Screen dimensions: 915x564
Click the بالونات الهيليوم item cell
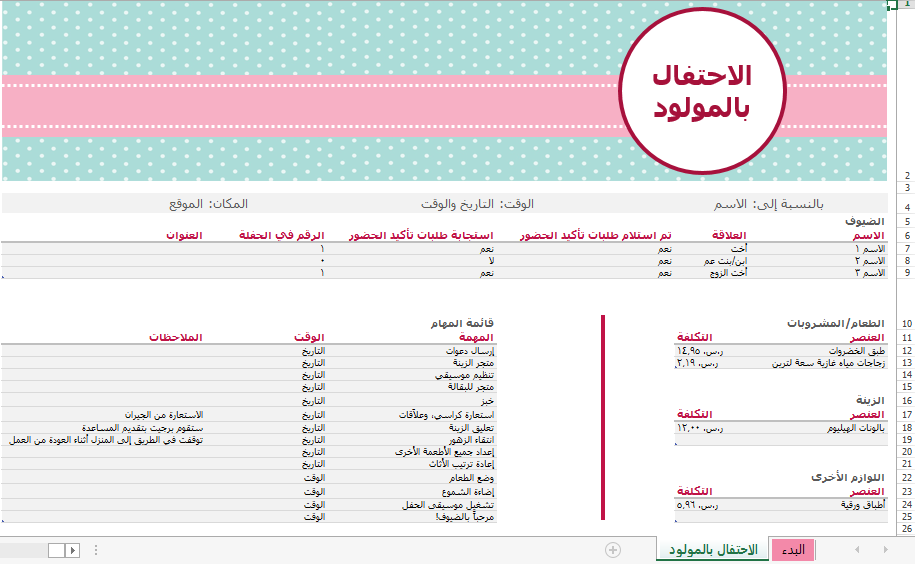click(856, 428)
